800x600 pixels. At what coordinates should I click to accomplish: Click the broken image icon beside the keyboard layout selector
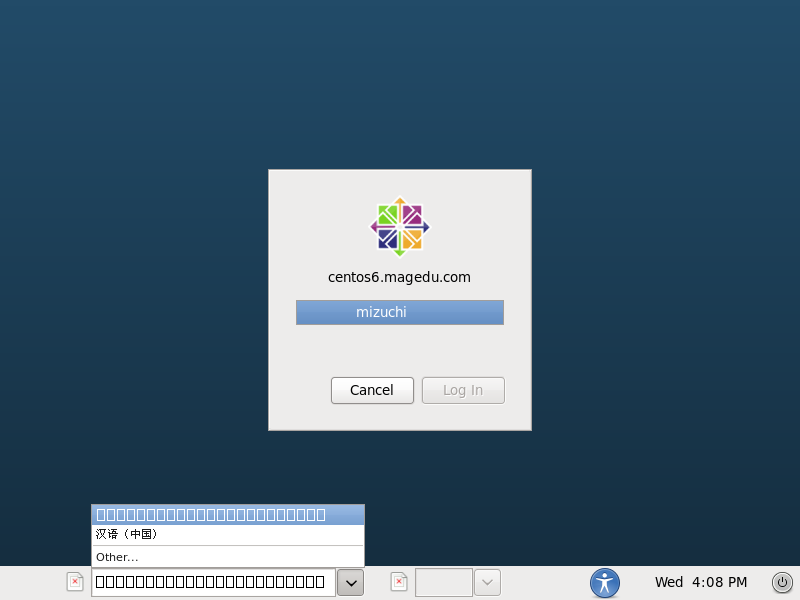(x=399, y=582)
